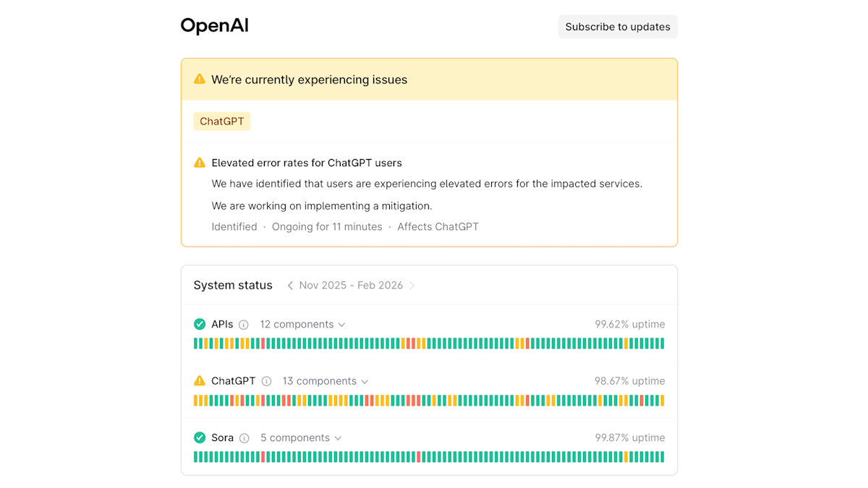Click the Affects ChatGPT link
This screenshot has height=488, width=868.
coord(438,226)
